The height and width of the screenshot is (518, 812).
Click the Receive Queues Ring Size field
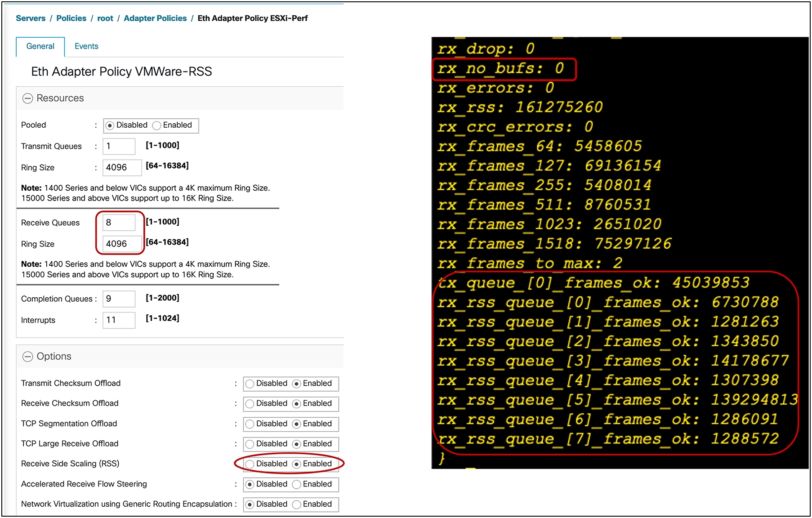(x=122, y=244)
